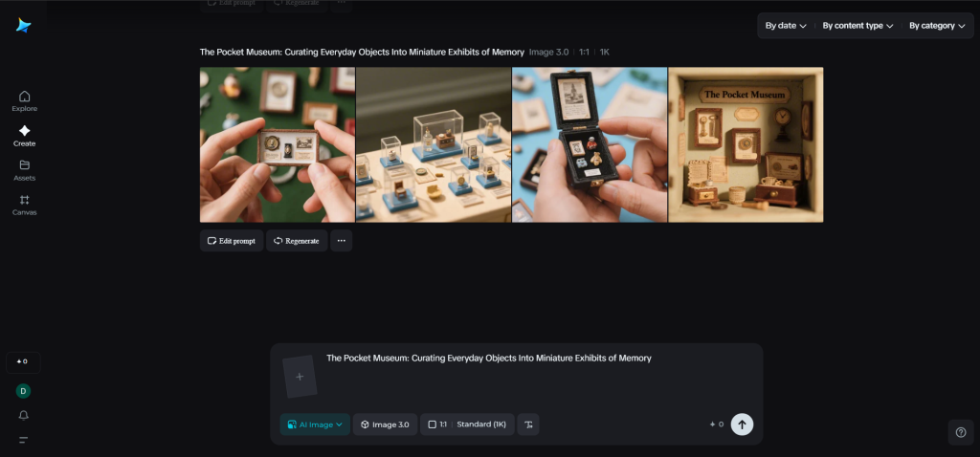980x457 pixels.
Task: Open the Canvas workspace
Action: (24, 205)
